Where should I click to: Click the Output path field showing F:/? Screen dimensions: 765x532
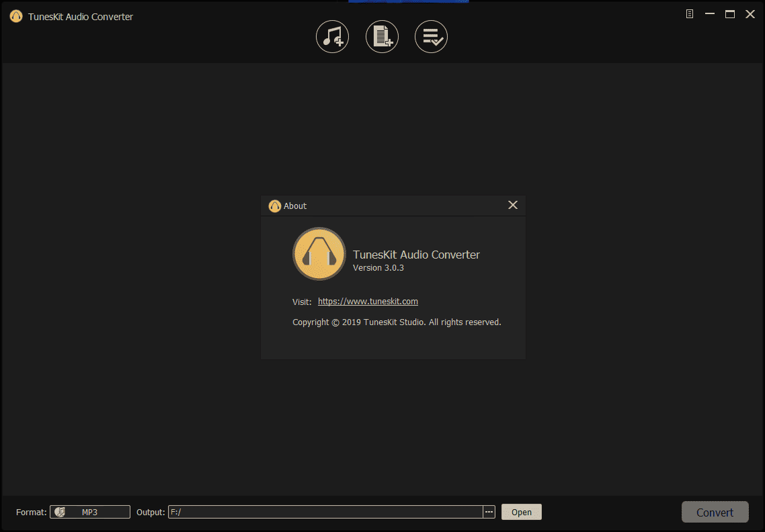pyautogui.click(x=325, y=512)
